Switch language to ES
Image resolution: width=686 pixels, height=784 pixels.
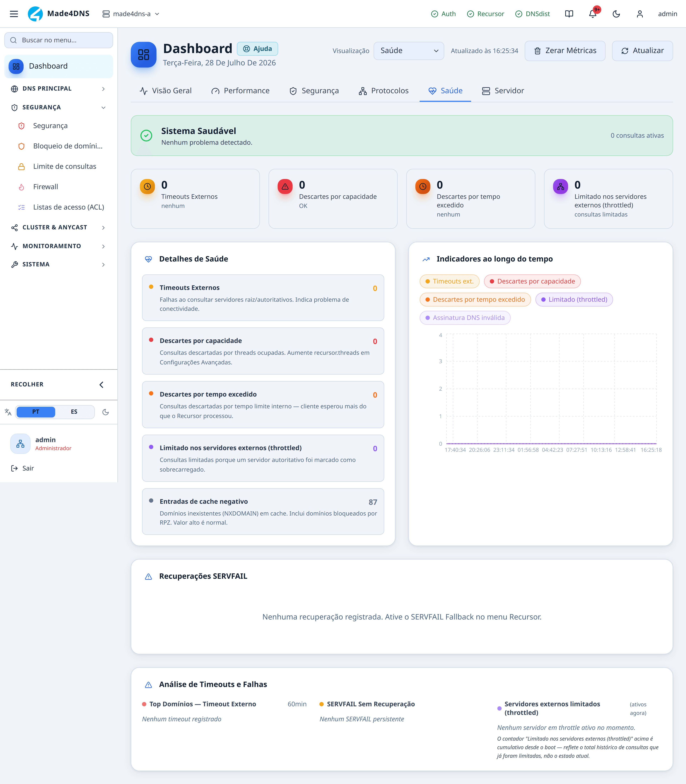(x=74, y=412)
